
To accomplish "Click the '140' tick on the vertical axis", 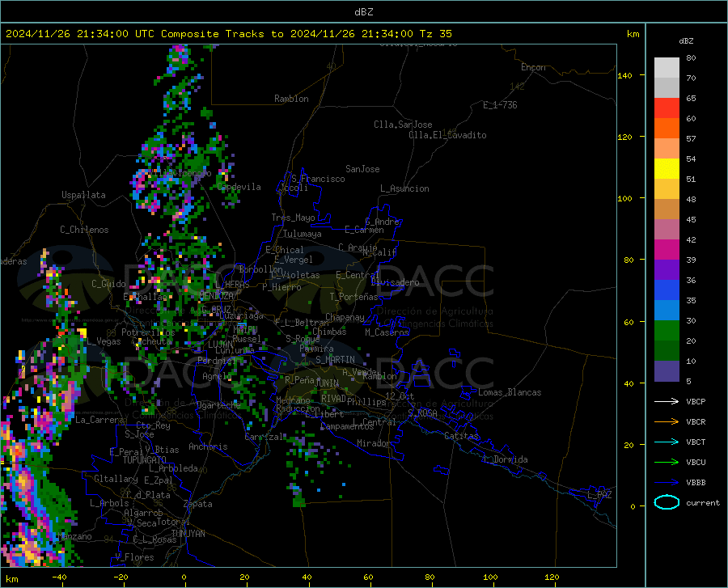I will pyautogui.click(x=624, y=75).
